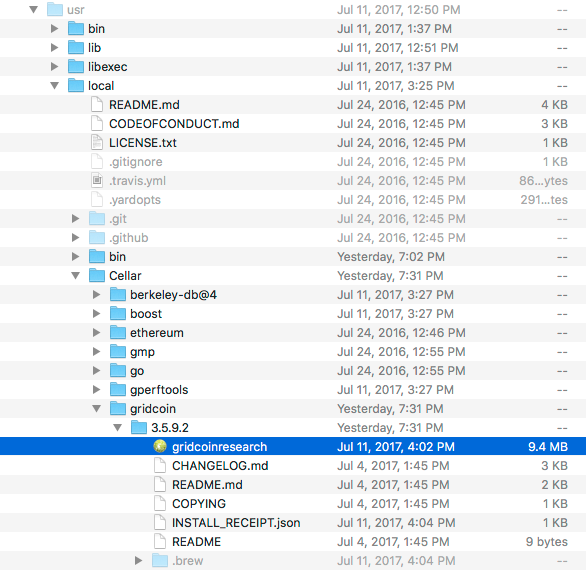586x571 pixels.
Task: Expand the gperftools folder triangle
Action: [96, 390]
